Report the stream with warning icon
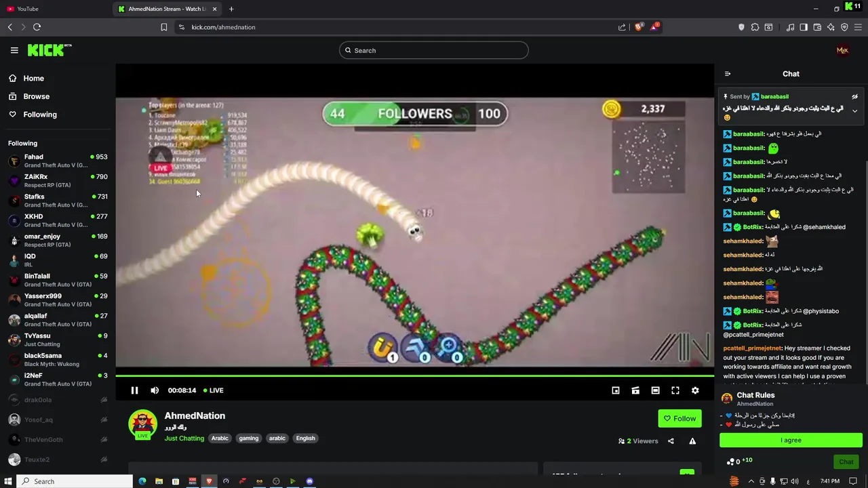This screenshot has height=488, width=868. click(692, 441)
